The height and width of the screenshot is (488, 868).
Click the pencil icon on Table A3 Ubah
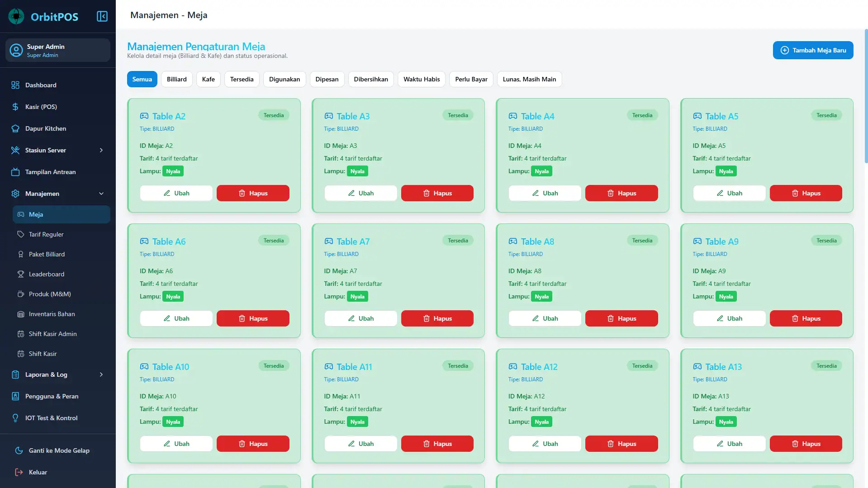352,193
